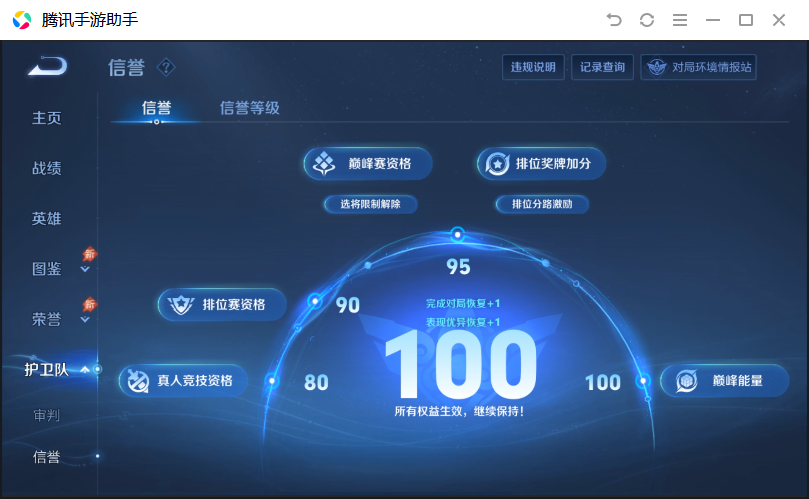This screenshot has height=499, width=809.
Task: Click the 排位奖牌加分 label
Action: click(553, 164)
